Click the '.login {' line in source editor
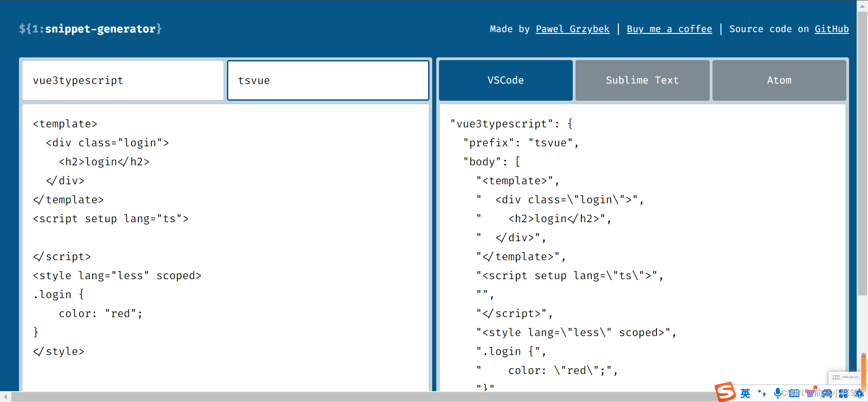 click(58, 294)
